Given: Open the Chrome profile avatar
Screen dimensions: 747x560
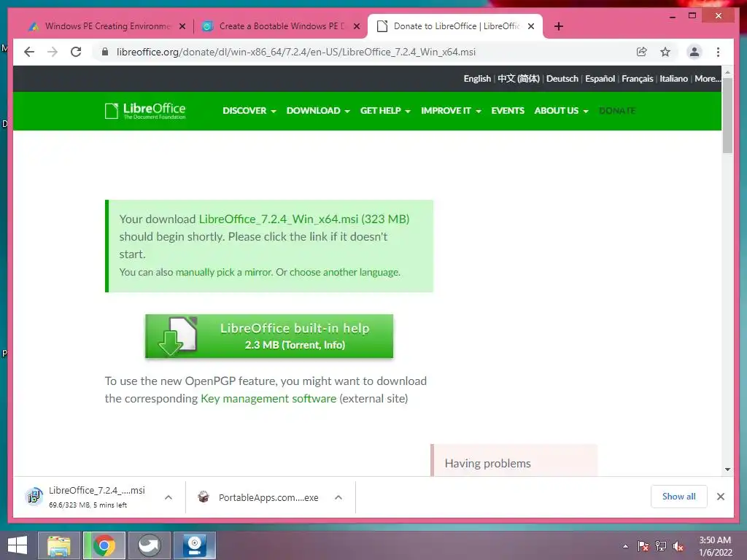Looking at the screenshot, I should (x=694, y=52).
